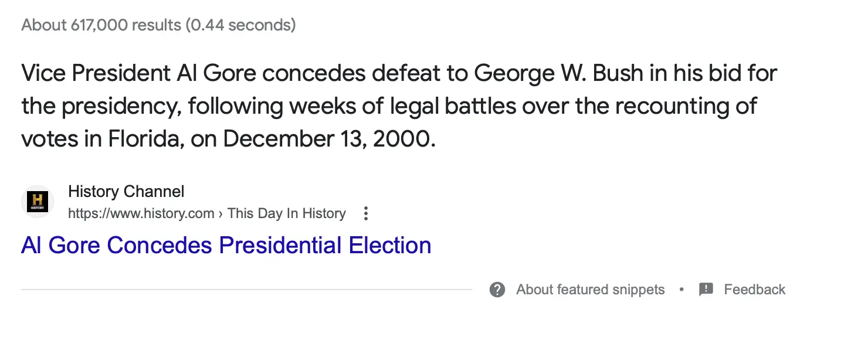
Task: Click the circular H logo next to History Channel
Action: pos(37,202)
